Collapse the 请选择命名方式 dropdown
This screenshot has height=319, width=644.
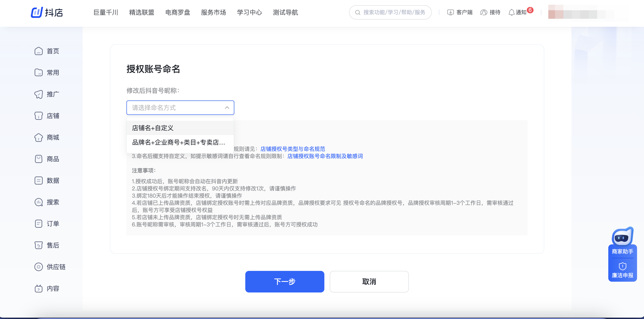[x=227, y=108]
